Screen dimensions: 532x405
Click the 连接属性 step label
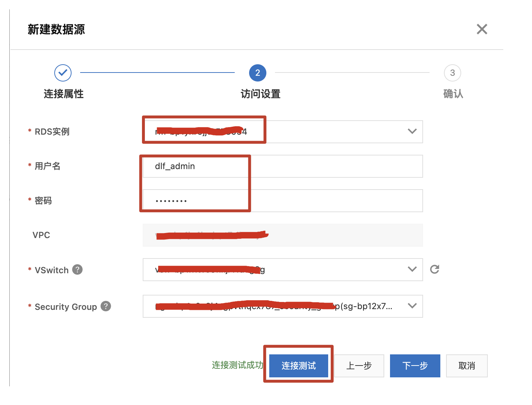64,94
